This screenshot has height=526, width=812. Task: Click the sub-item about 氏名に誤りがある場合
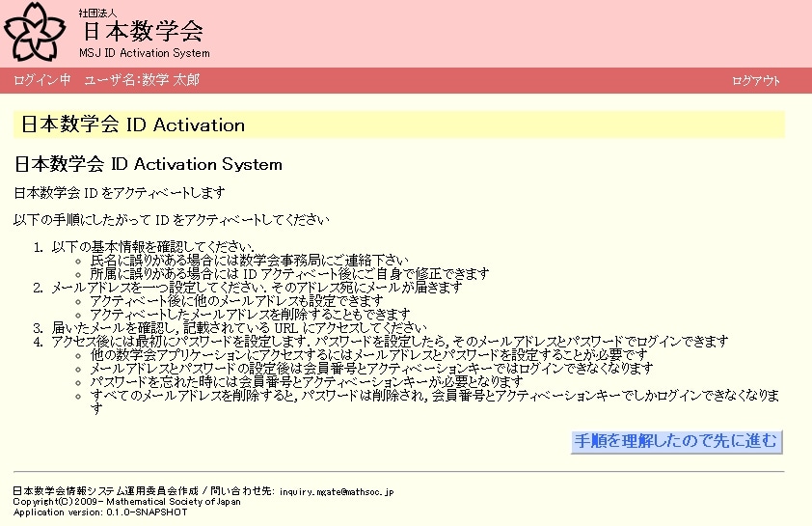coord(249,261)
